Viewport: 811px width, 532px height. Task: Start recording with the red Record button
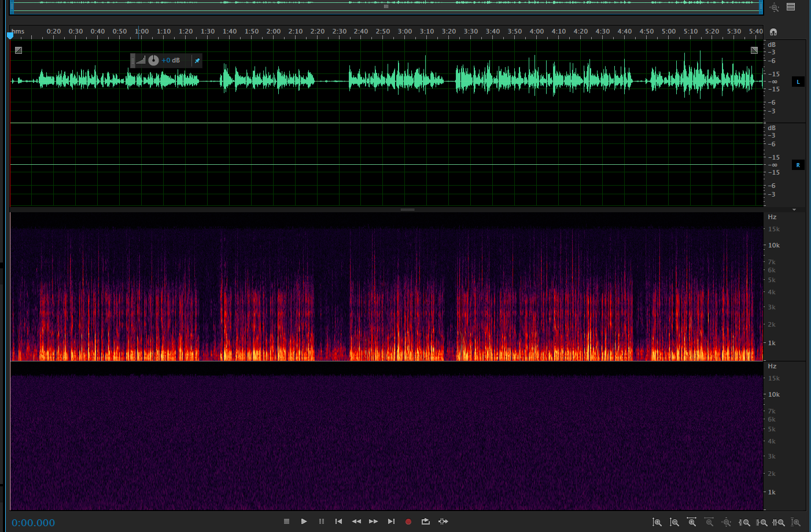coord(408,522)
